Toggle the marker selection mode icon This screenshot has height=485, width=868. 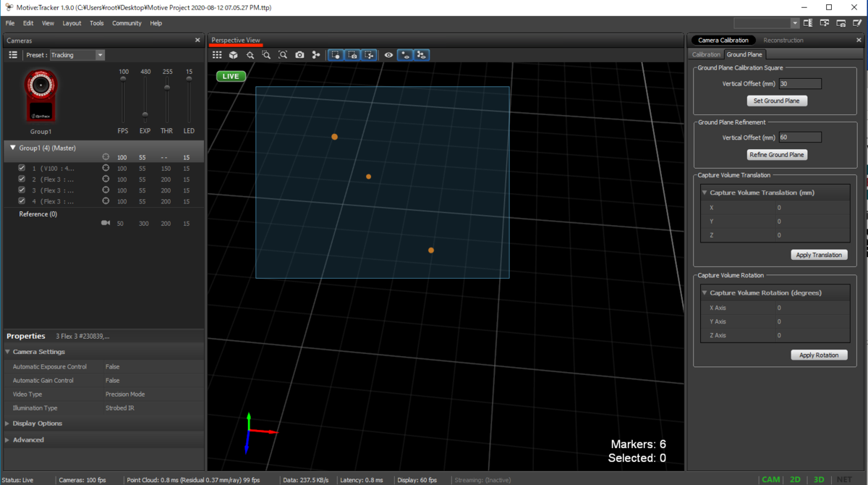click(336, 55)
